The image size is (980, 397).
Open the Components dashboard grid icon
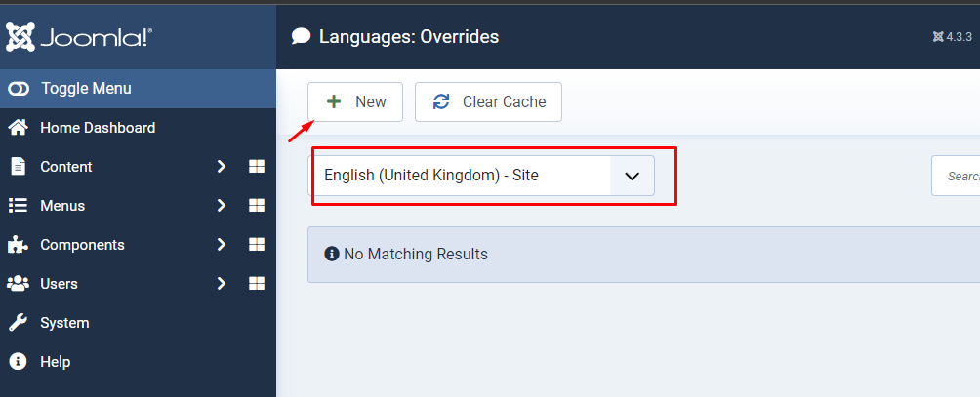[257, 245]
